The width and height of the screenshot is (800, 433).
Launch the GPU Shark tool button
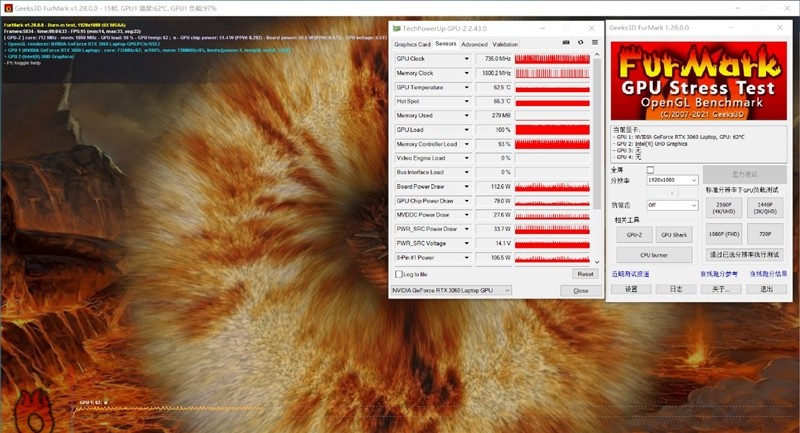coord(674,235)
